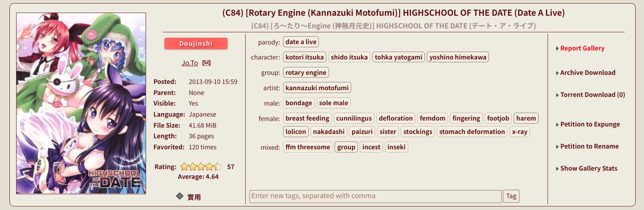Click the Japanese gallery subtitle
This screenshot has height=210, width=644.
pyautogui.click(x=393, y=26)
